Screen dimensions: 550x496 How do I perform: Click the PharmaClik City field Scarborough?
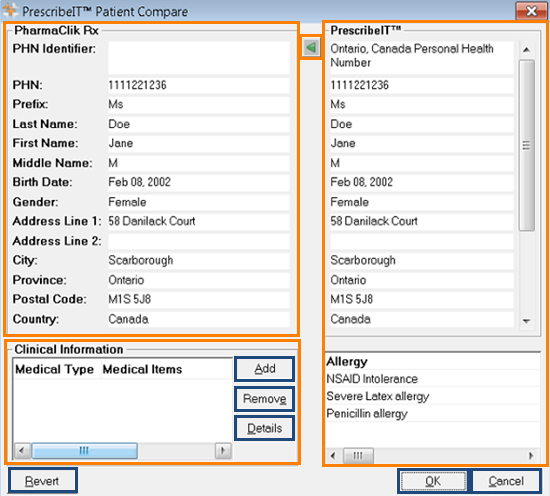[x=199, y=261]
